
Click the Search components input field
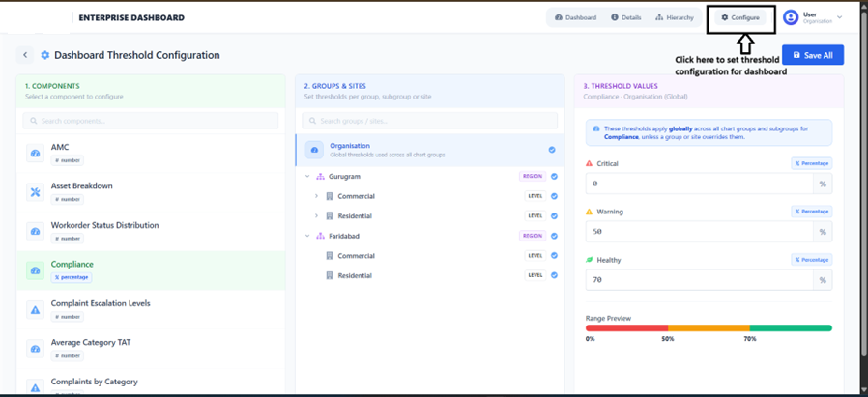(x=150, y=121)
